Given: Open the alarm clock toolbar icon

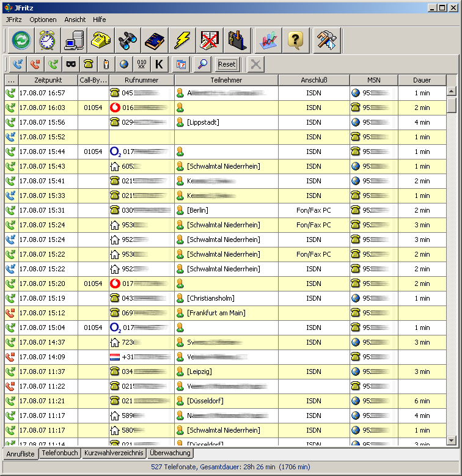Looking at the screenshot, I should (x=48, y=40).
